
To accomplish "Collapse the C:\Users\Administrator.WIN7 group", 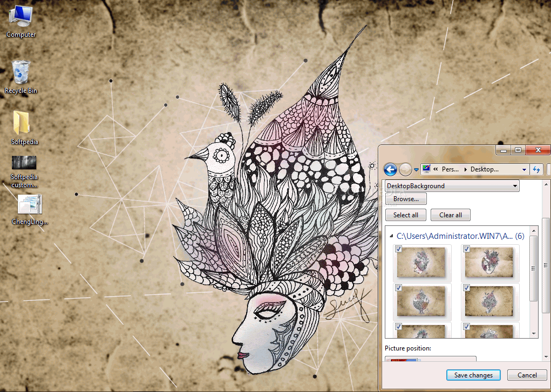I will point(391,236).
